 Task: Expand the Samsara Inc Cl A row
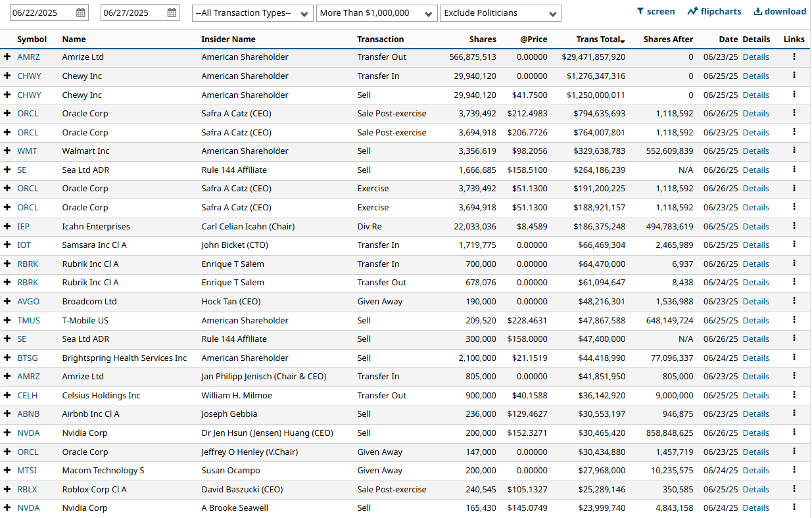pyautogui.click(x=7, y=245)
